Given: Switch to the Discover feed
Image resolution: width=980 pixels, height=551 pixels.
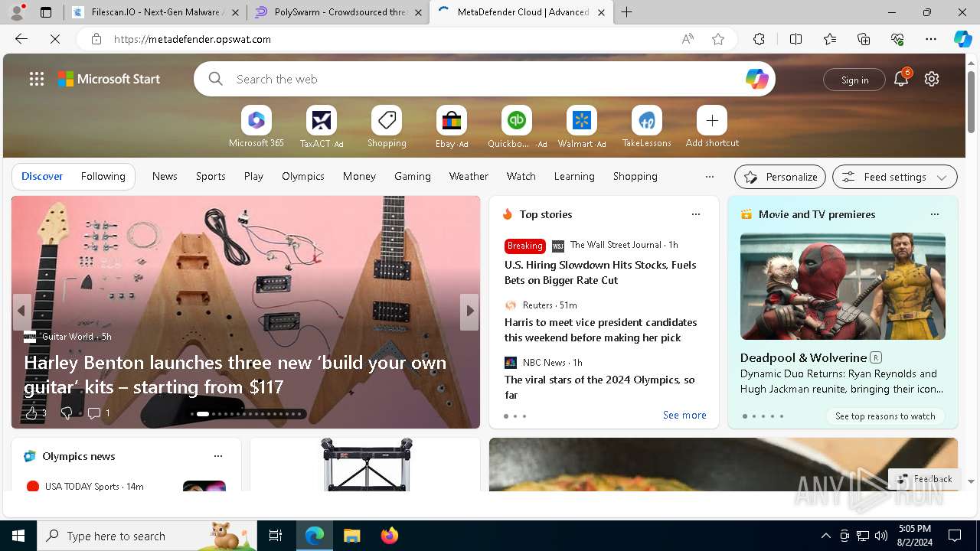Looking at the screenshot, I should 42,176.
